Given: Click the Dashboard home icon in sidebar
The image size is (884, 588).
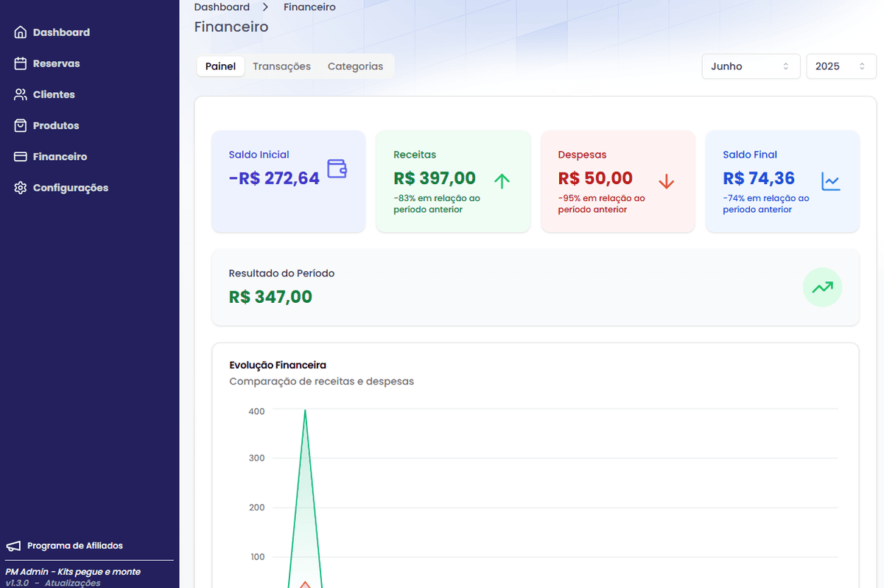Looking at the screenshot, I should (x=21, y=32).
